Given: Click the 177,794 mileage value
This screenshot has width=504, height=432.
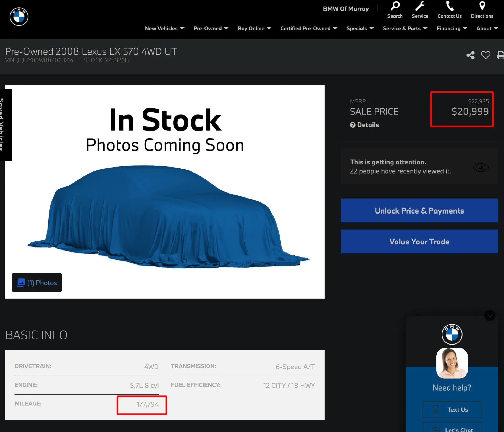Looking at the screenshot, I should coord(148,404).
